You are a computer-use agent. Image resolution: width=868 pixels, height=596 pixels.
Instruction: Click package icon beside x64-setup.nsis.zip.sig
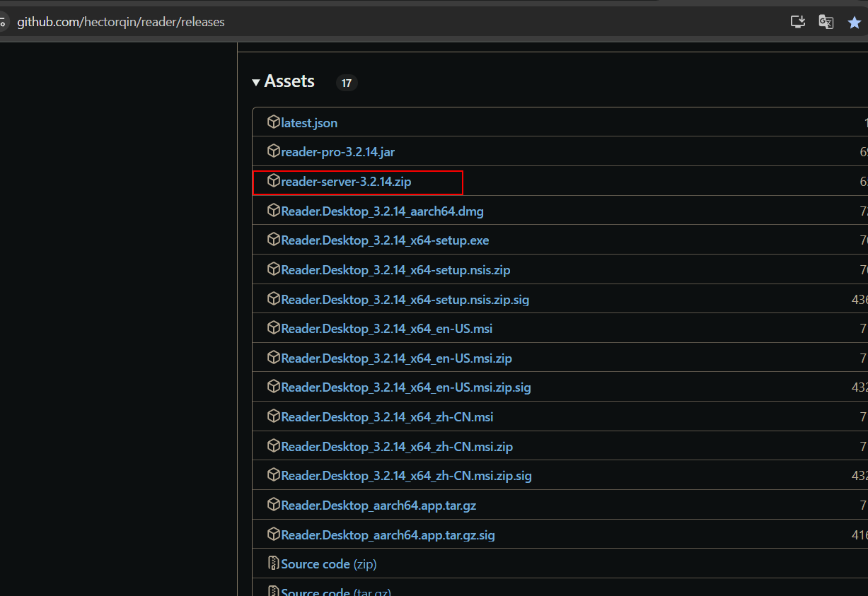274,298
